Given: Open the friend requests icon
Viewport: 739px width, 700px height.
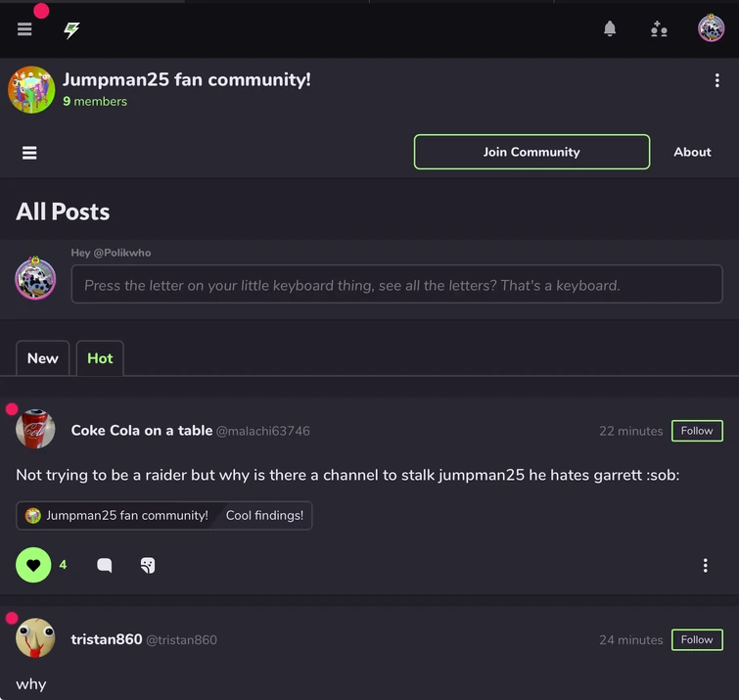Looking at the screenshot, I should (x=659, y=29).
